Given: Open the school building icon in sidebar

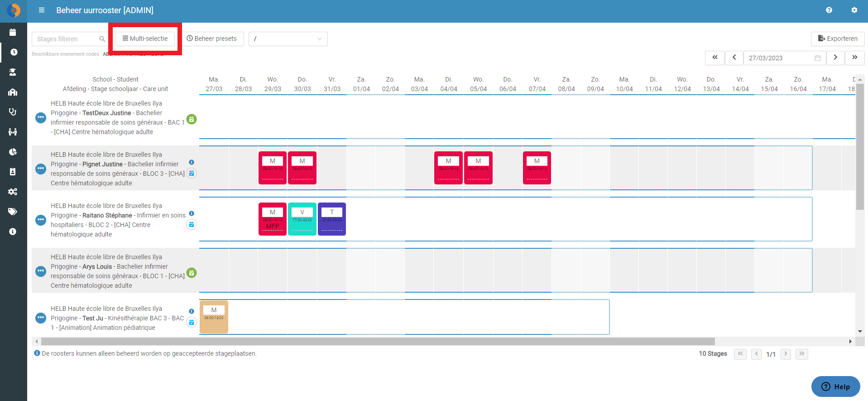Looking at the screenshot, I should click(13, 92).
